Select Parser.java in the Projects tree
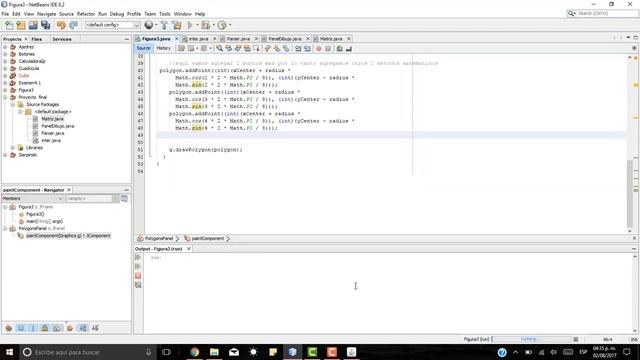 click(52, 133)
